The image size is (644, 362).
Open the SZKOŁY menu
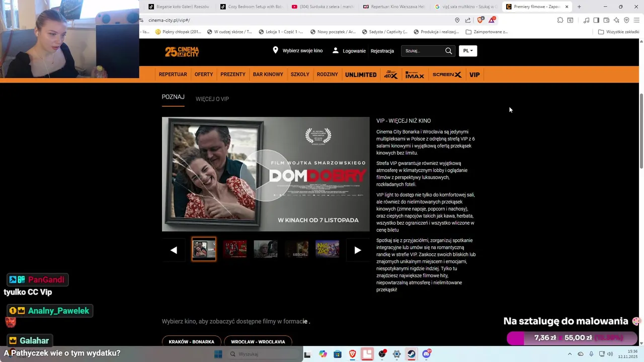(x=300, y=74)
